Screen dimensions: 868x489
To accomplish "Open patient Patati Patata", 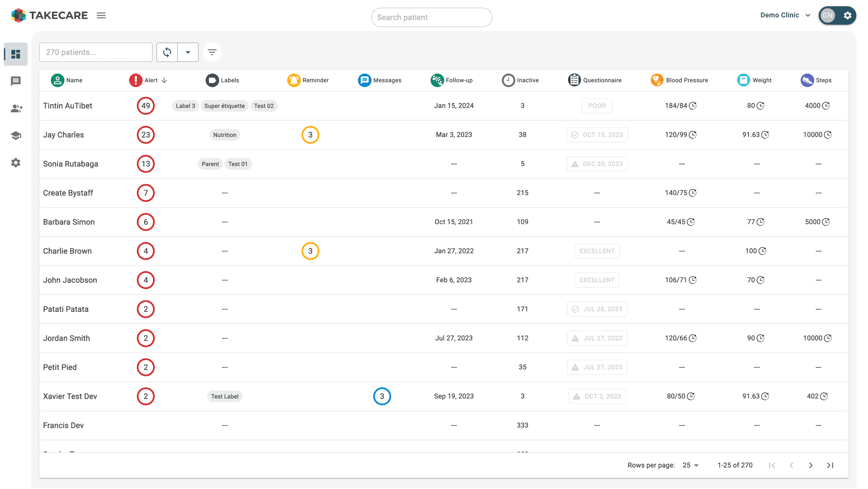I will point(66,309).
